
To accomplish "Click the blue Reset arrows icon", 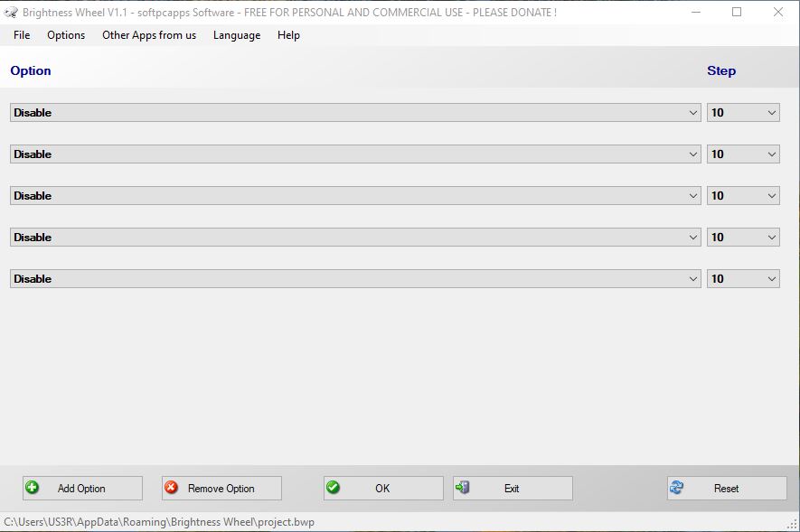I will click(x=676, y=488).
